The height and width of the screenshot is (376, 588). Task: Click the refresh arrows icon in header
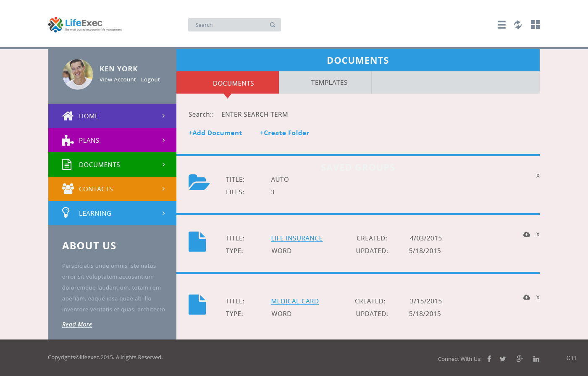tap(518, 25)
